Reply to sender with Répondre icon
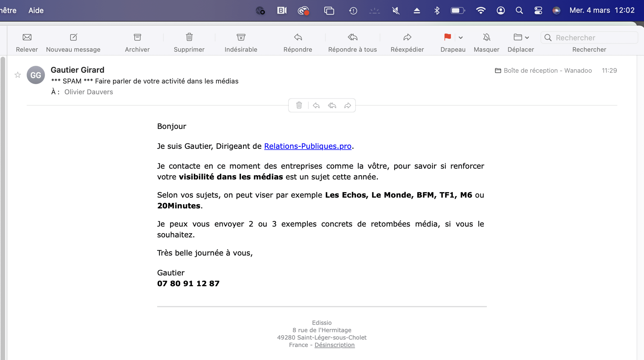This screenshot has height=360, width=644. click(x=298, y=38)
